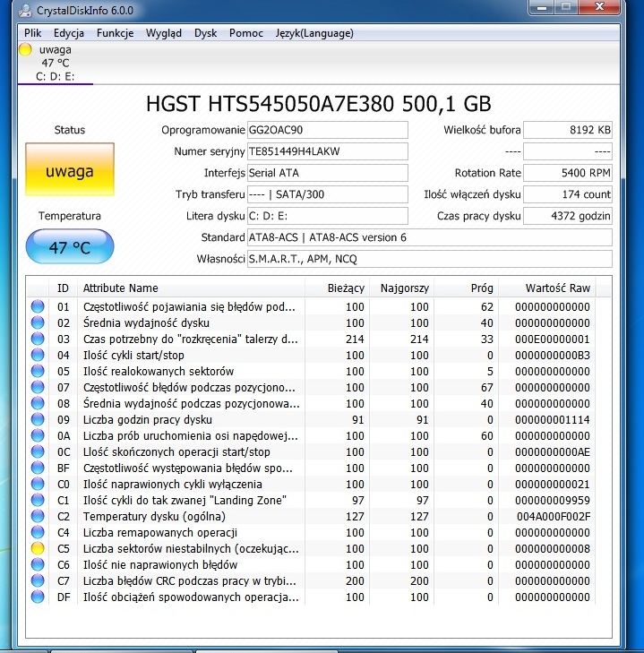Select the Średnia wydajność dysku row
The image size is (644, 653).
(x=312, y=322)
